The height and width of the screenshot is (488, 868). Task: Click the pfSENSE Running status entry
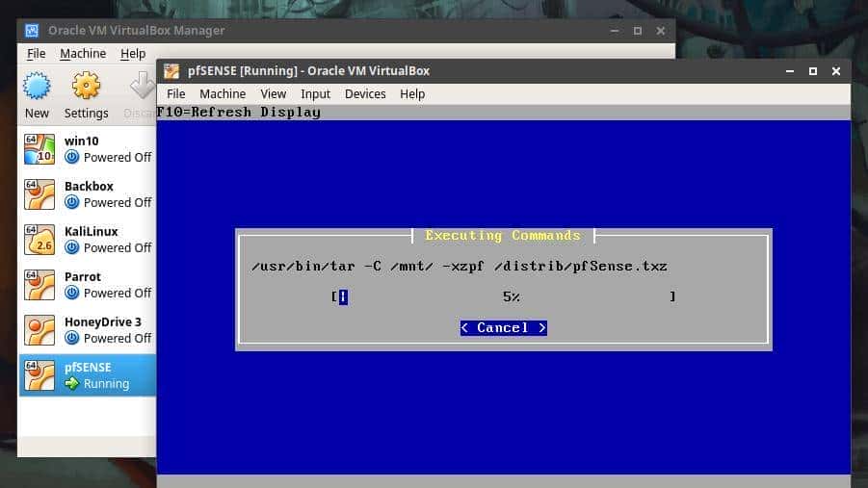point(96,383)
